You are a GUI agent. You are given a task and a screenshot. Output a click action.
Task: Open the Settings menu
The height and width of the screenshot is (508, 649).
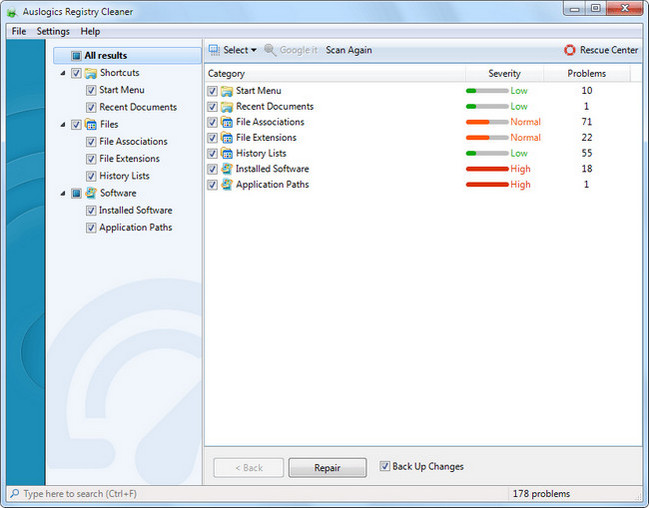(x=53, y=31)
